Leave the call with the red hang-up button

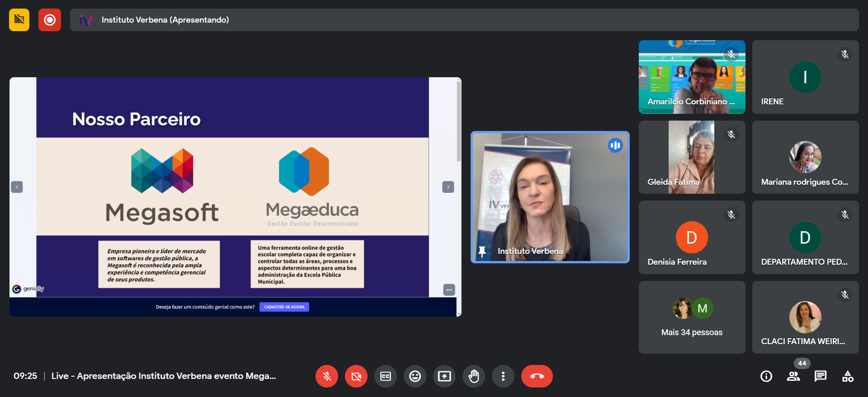tap(537, 376)
